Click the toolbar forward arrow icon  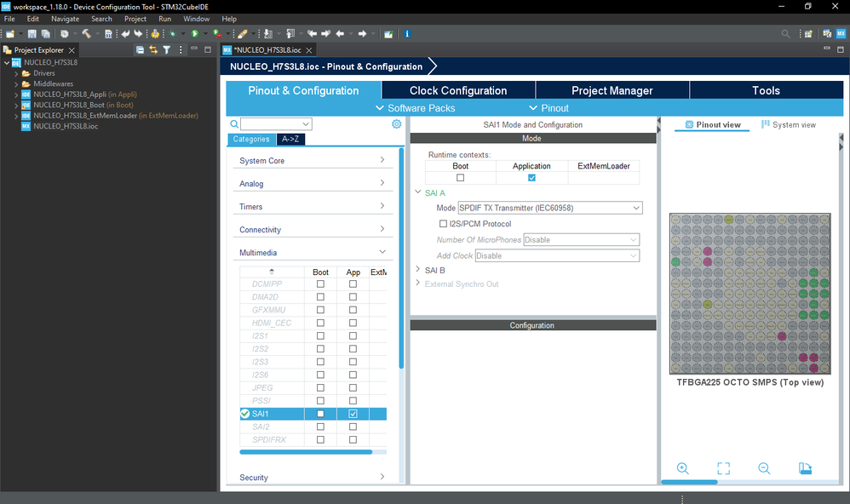pyautogui.click(x=362, y=33)
